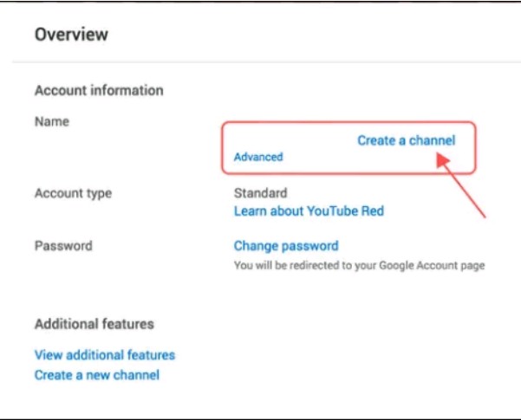
Task: Click Create a new channel link
Action: click(x=97, y=375)
